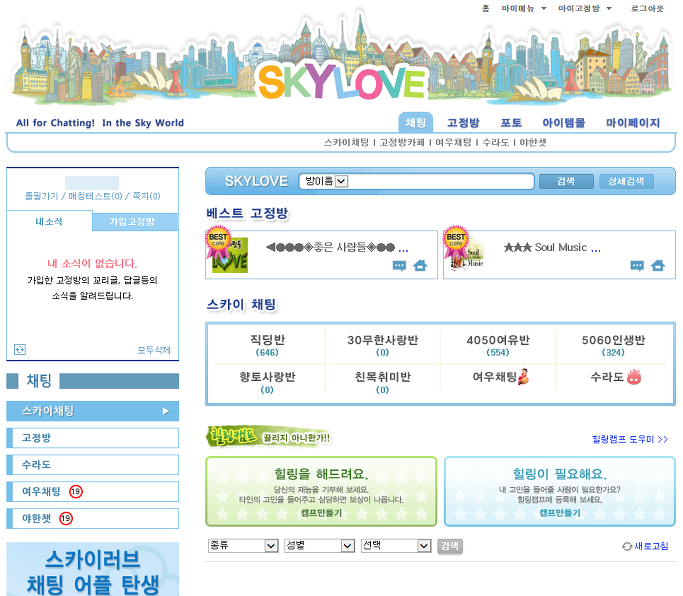The image size is (683, 596).
Task: Click 새로고침 text link
Action: tap(651, 546)
